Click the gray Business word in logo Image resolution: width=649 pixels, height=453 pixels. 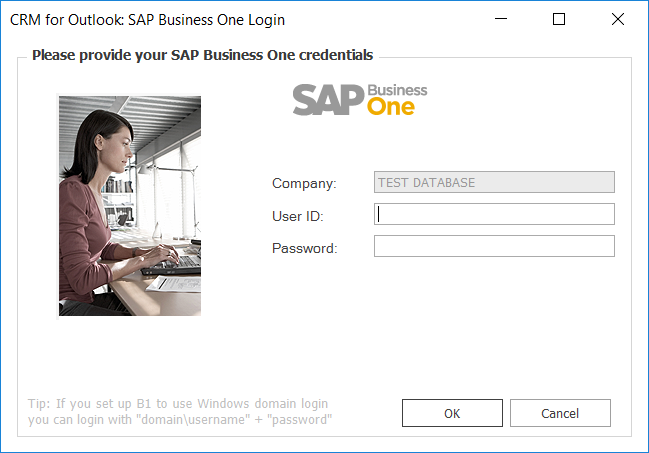[x=397, y=90]
